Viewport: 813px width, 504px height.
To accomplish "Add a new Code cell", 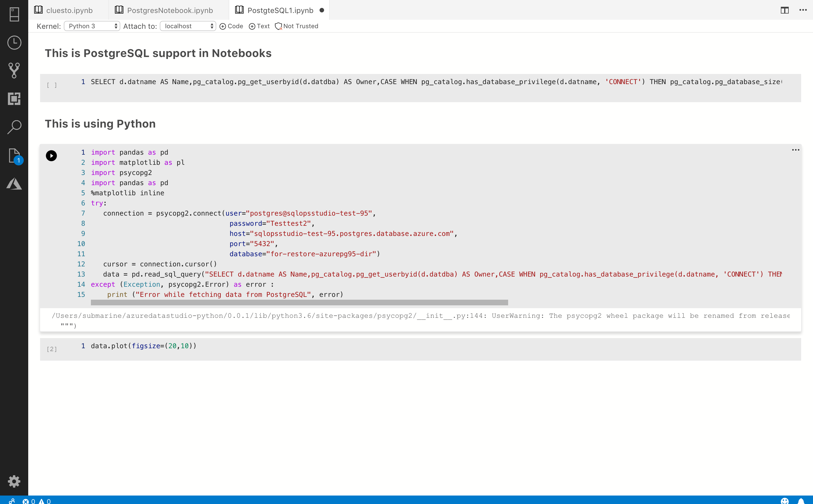I will [x=231, y=26].
